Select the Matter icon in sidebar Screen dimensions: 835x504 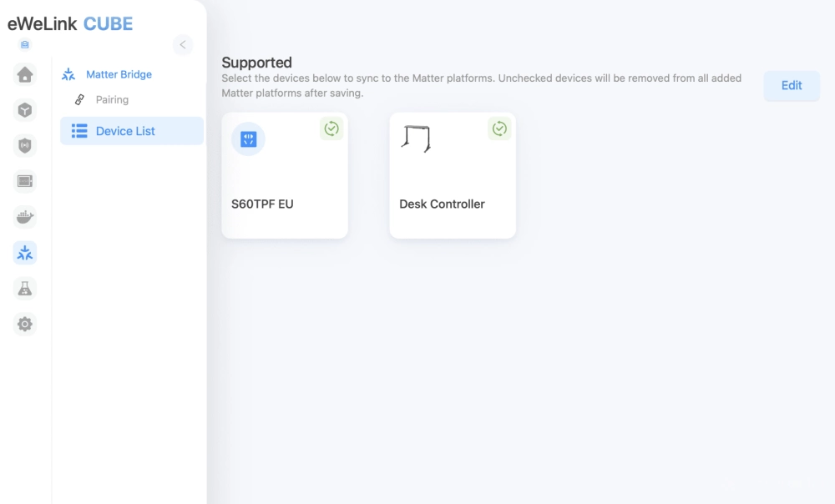24,253
